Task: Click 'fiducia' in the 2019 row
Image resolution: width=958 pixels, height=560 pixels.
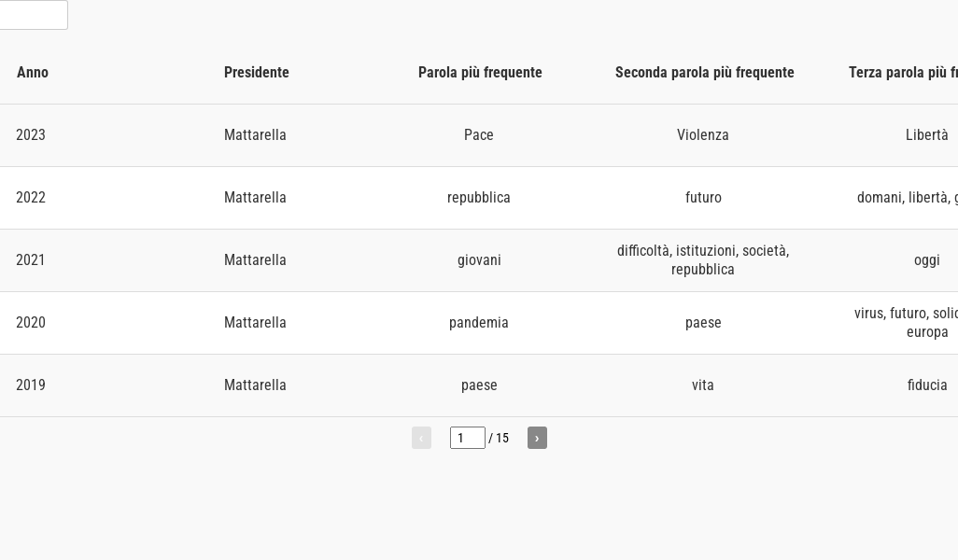Action: click(926, 385)
